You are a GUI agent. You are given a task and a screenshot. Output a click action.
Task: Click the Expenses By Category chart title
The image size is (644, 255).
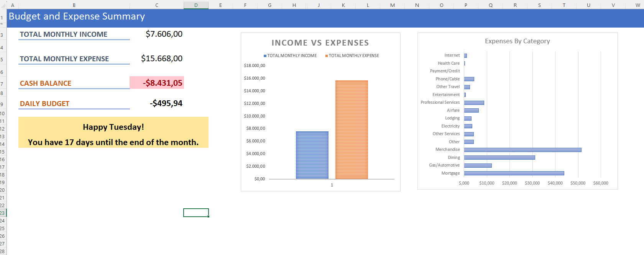pos(517,41)
